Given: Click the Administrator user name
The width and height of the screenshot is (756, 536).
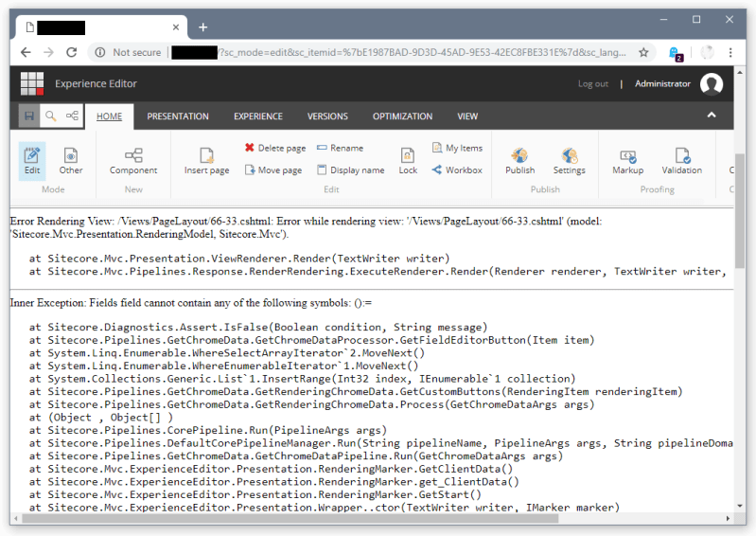Looking at the screenshot, I should coord(662,83).
